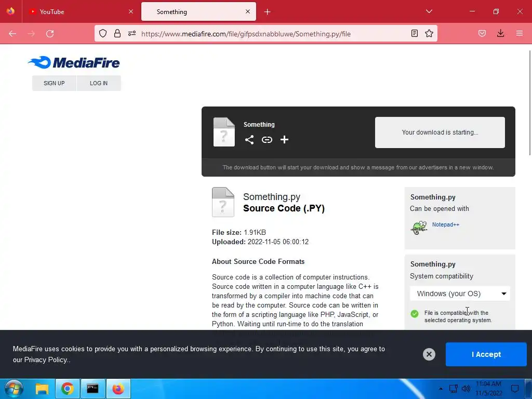This screenshot has width=532, height=399.
Task: Open site permissions icon in address bar
Action: pyautogui.click(x=132, y=33)
